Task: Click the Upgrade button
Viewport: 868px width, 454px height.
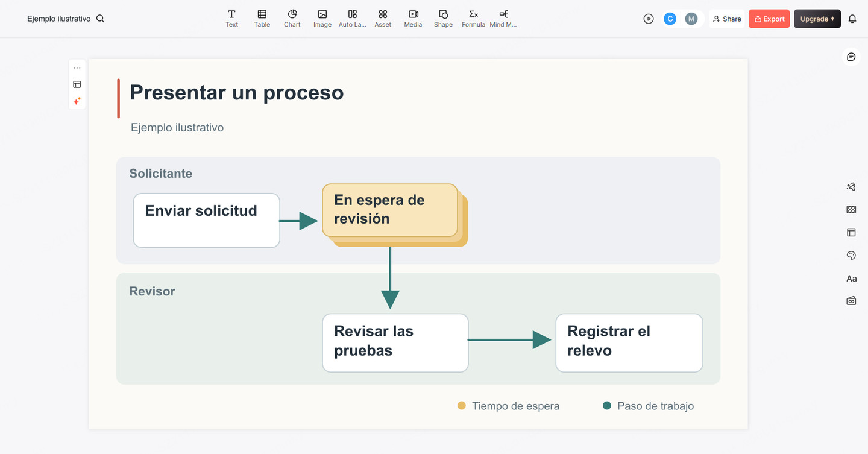Action: pyautogui.click(x=817, y=19)
